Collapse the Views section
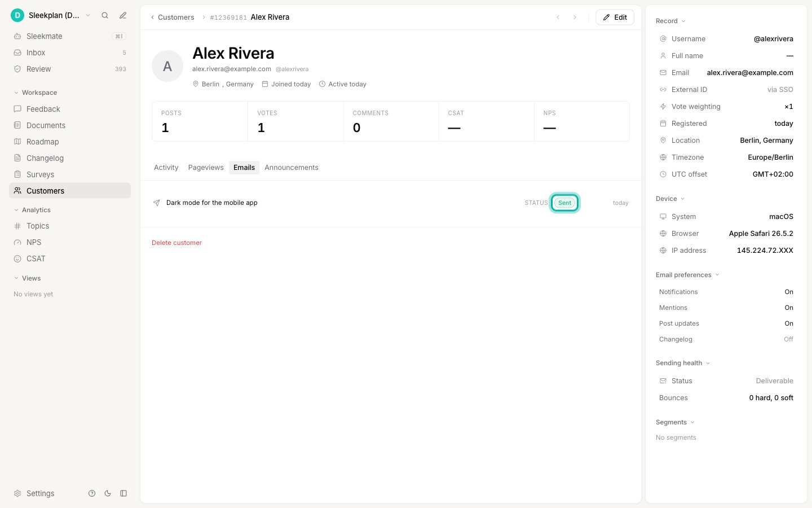This screenshot has width=812, height=508. click(x=27, y=278)
